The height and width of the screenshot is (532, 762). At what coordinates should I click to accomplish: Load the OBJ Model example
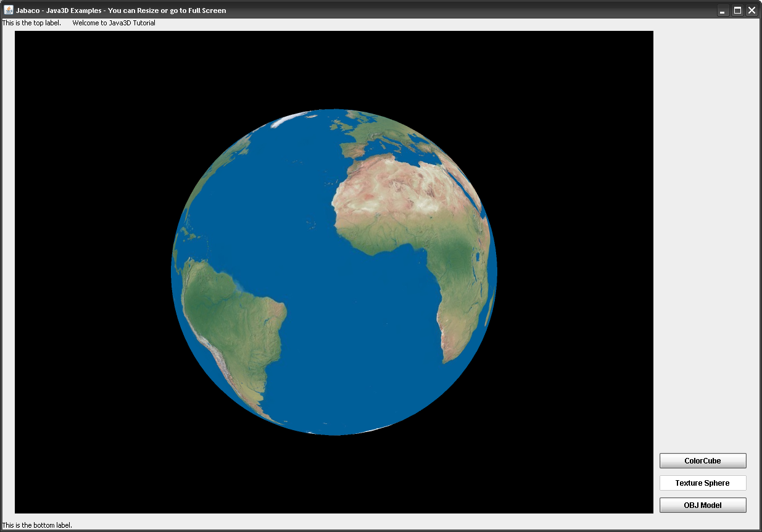tap(703, 505)
